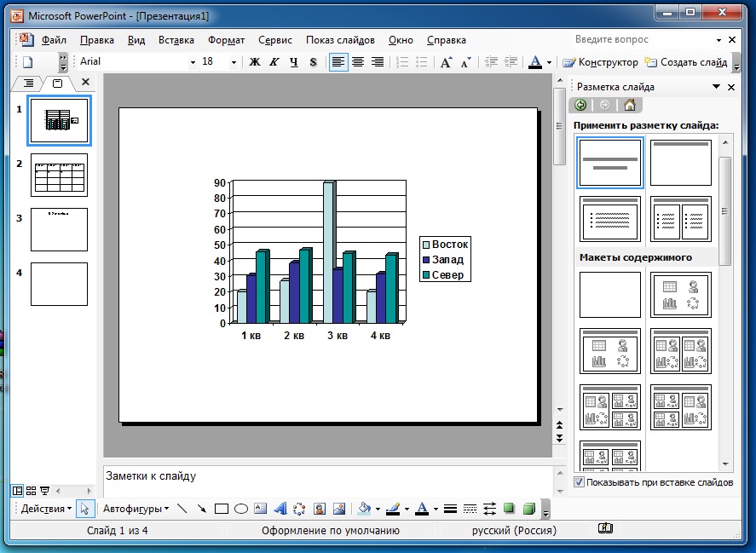This screenshot has height=553, width=756.
Task: Toggle bold formatting (Ж)
Action: tap(254, 62)
